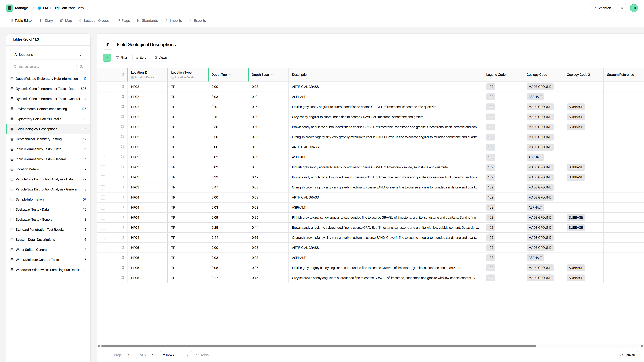Open TH user avatar menu

pyautogui.click(x=634, y=8)
